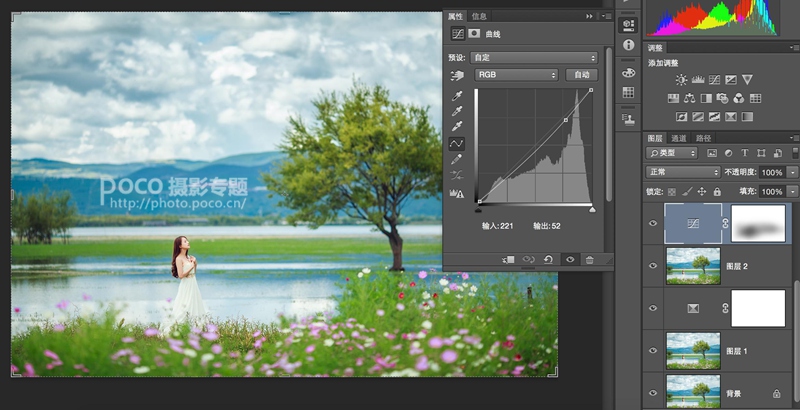This screenshot has width=800, height=410.
Task: Add a Channel Mixer adjustment
Action: pyautogui.click(x=739, y=98)
